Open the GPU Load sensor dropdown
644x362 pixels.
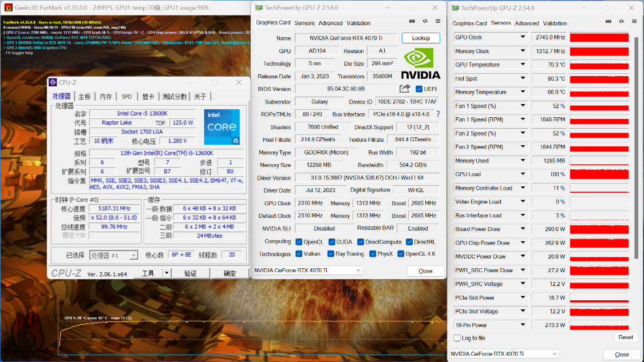click(523, 174)
